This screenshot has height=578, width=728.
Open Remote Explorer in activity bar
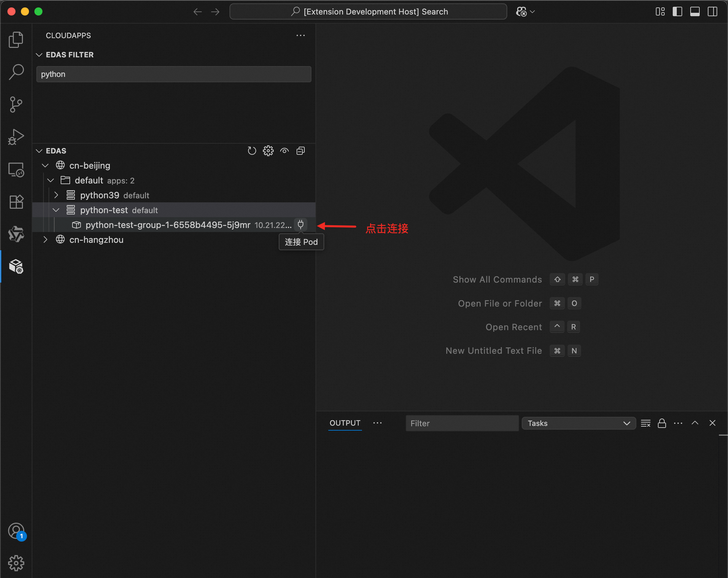[16, 170]
